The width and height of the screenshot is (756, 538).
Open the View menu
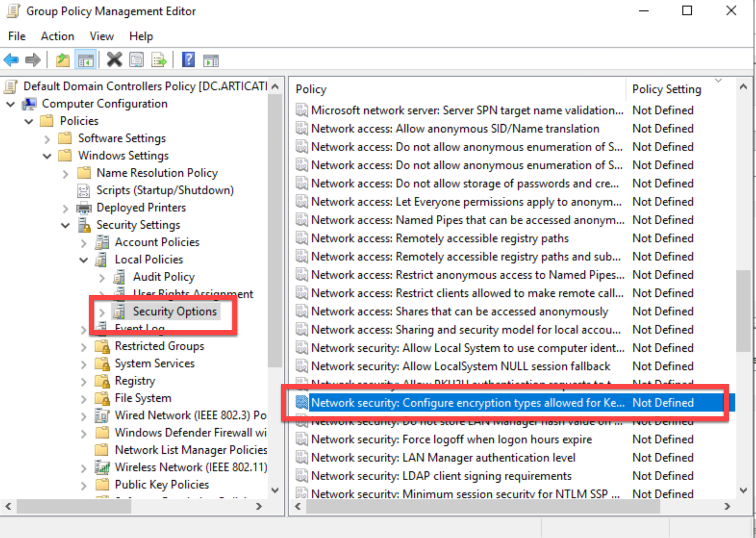tap(102, 36)
